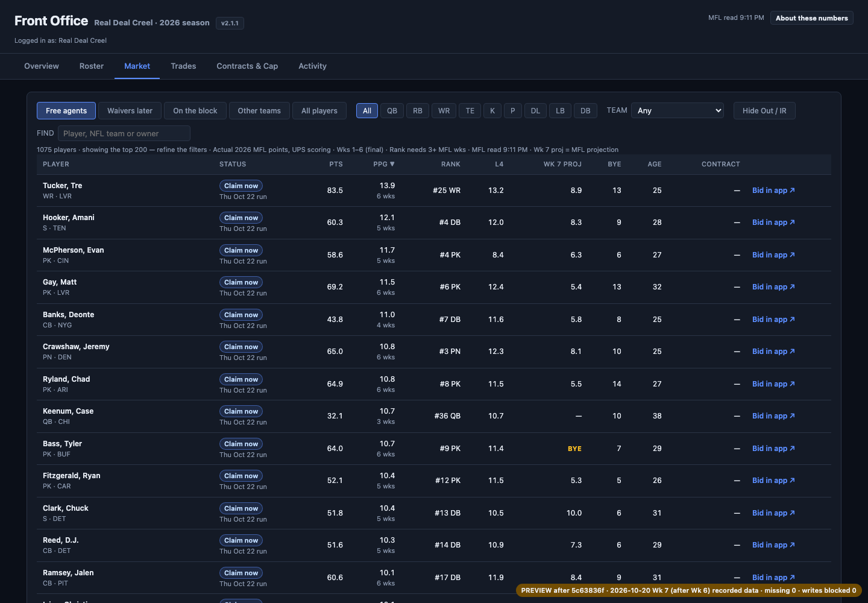Sort by the PPG column header
Viewport: 868px width, 603px height.
(384, 164)
